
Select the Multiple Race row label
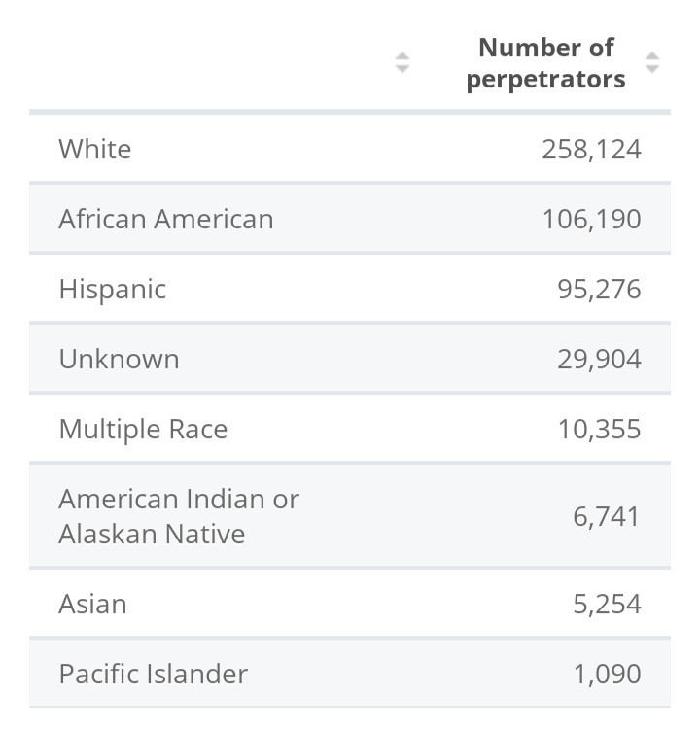coord(143,429)
